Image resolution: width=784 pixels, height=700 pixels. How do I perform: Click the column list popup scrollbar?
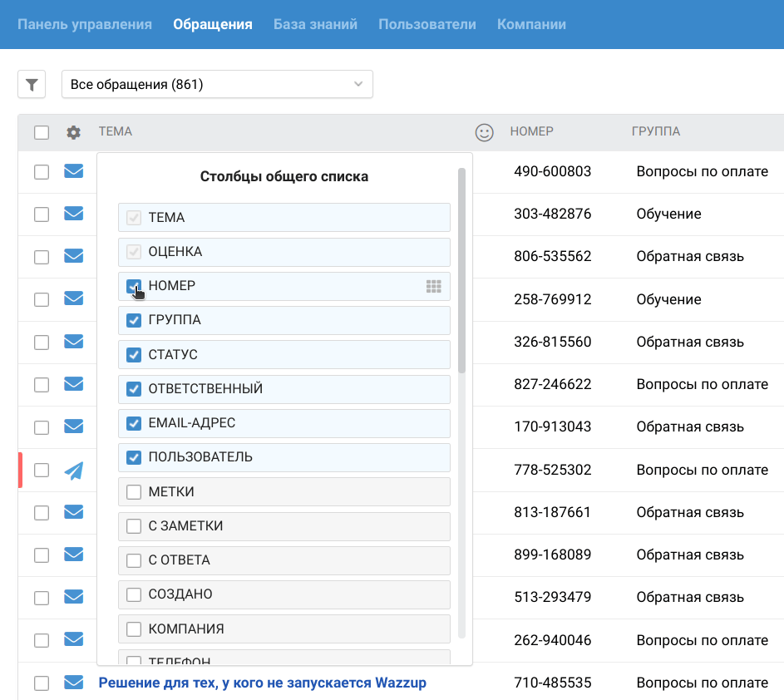coord(461,270)
